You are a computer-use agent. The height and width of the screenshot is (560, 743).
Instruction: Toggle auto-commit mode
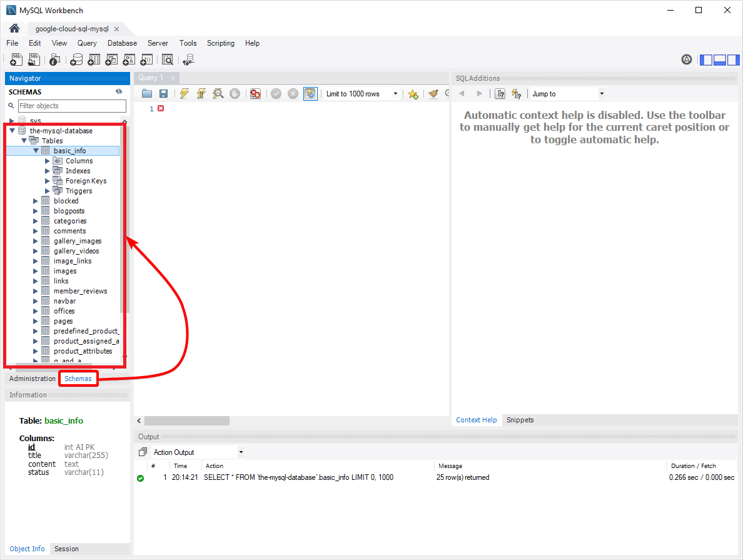[x=310, y=94]
